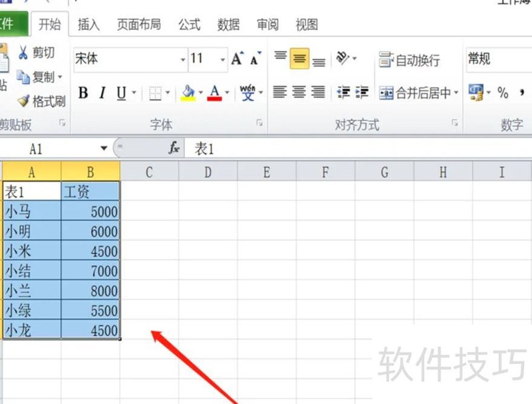
Task: Click the phonetic guide (wén) icon
Action: click(x=247, y=93)
